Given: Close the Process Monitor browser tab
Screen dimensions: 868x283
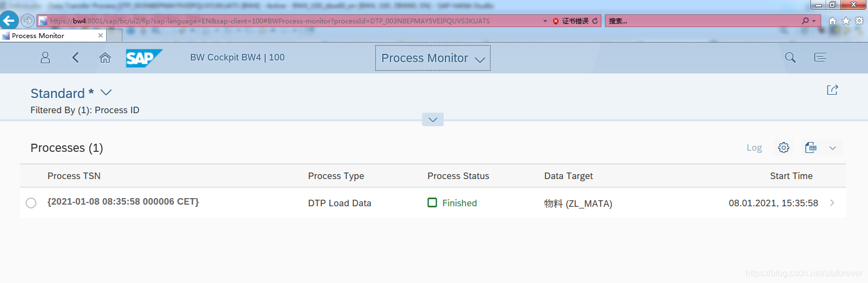Looking at the screenshot, I should [x=100, y=35].
